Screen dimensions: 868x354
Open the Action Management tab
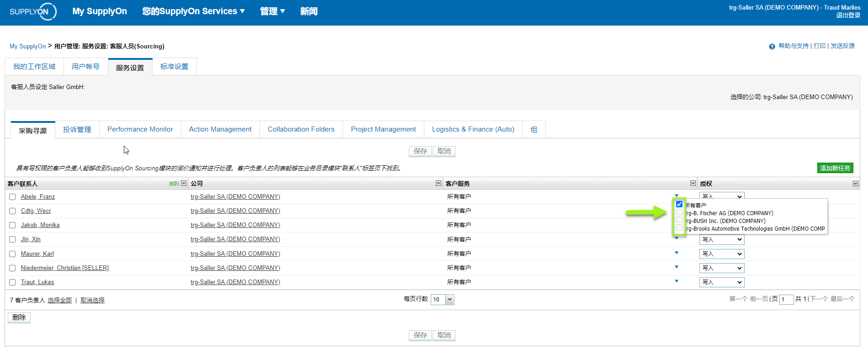pos(220,130)
